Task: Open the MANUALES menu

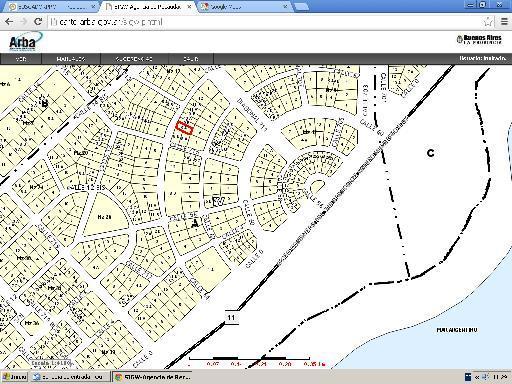Action: pyautogui.click(x=71, y=59)
